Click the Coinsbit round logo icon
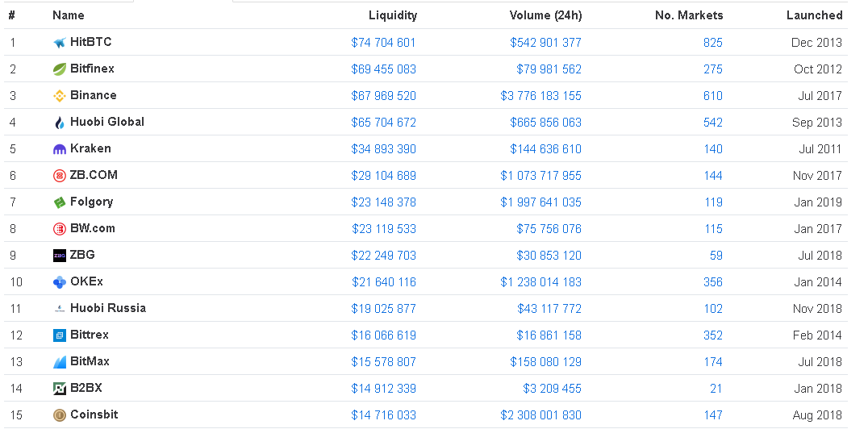 point(59,415)
